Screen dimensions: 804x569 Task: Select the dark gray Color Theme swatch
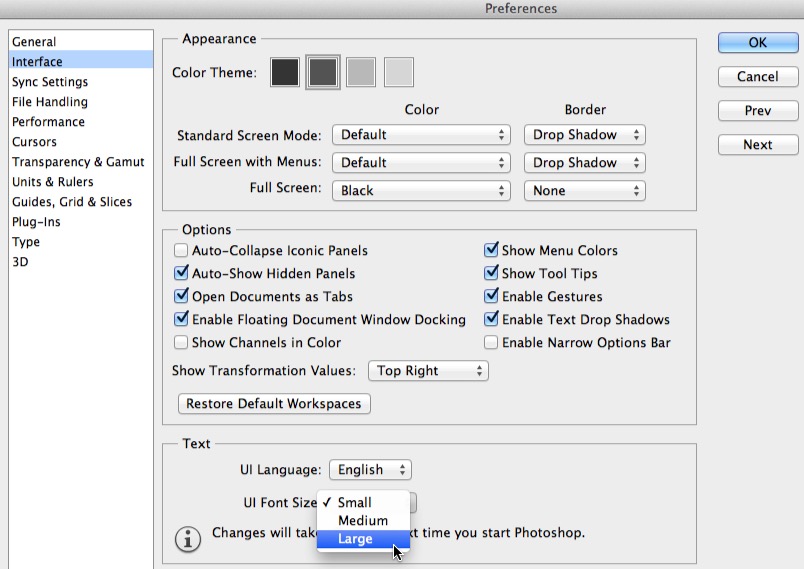coord(323,72)
